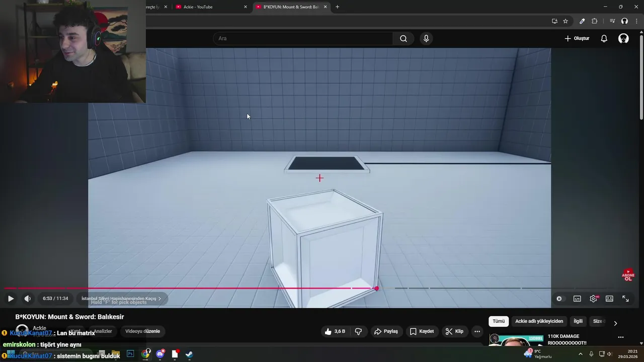This screenshot has height=362, width=644.
Task: Open the taskbar volume speaker icon
Action: coord(609,354)
